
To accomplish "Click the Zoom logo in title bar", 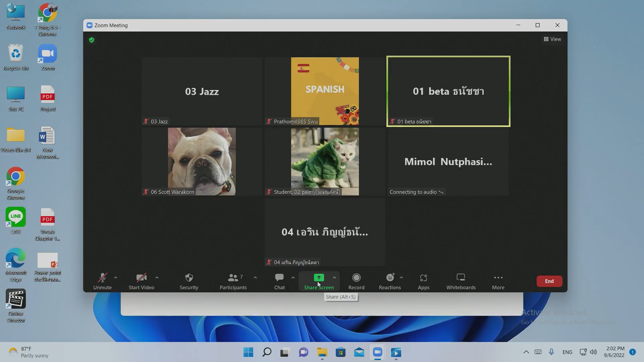I will pos(90,25).
